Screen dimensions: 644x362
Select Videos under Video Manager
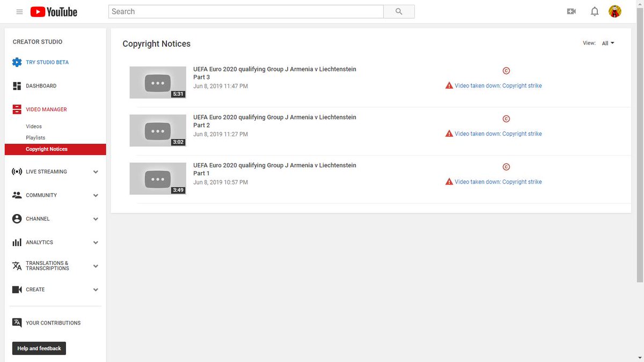[x=34, y=127]
